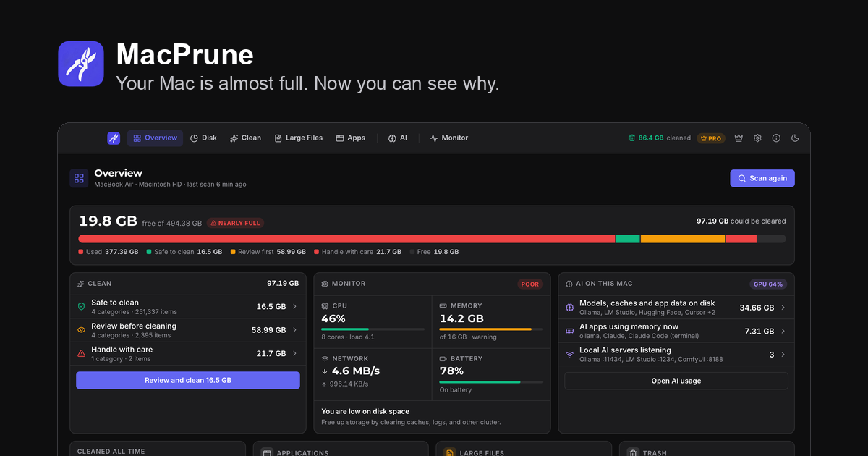Expand the Handle with care chevron
The image size is (868, 456).
pyautogui.click(x=294, y=353)
